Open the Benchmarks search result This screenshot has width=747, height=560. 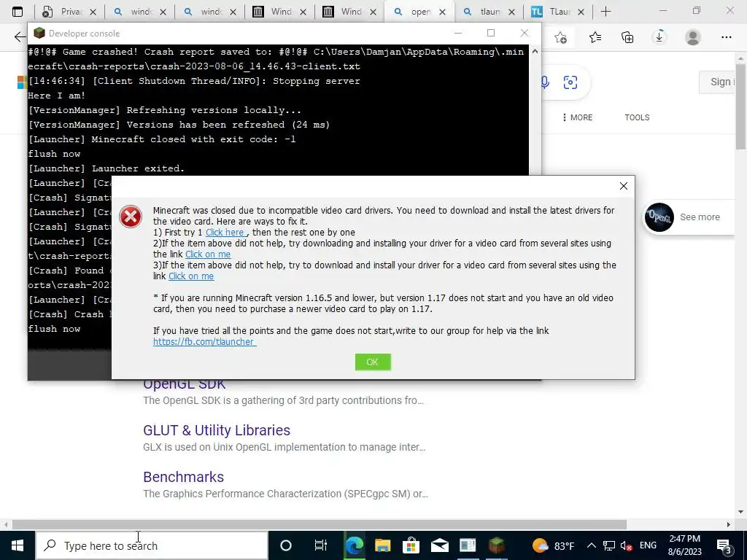tap(183, 477)
